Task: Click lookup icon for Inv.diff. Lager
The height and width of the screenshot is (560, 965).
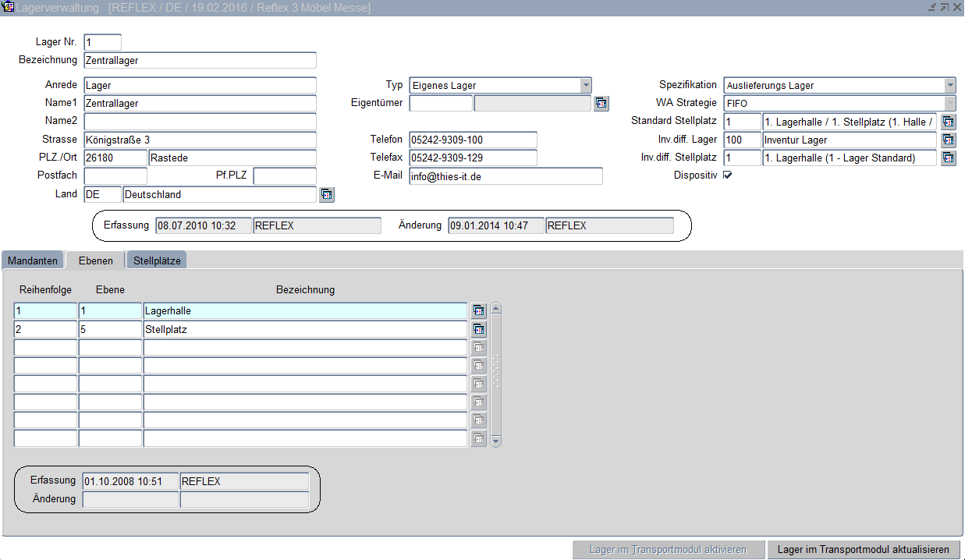Action: (x=948, y=140)
